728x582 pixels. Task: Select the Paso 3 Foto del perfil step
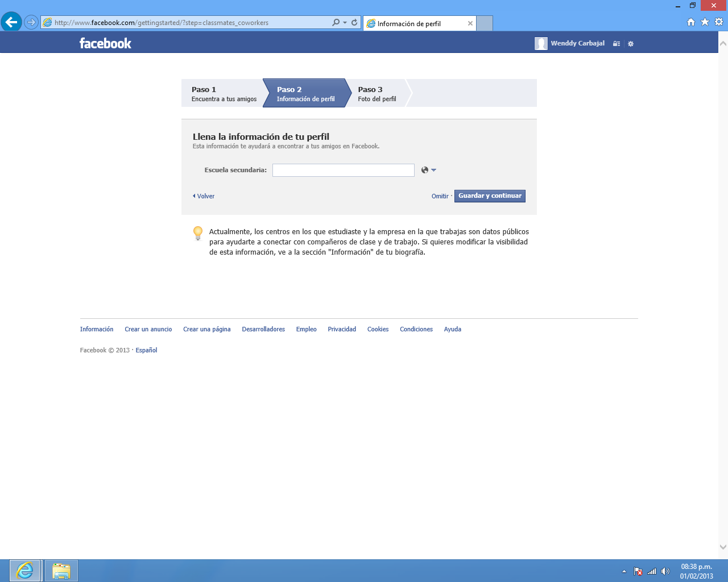click(378, 93)
